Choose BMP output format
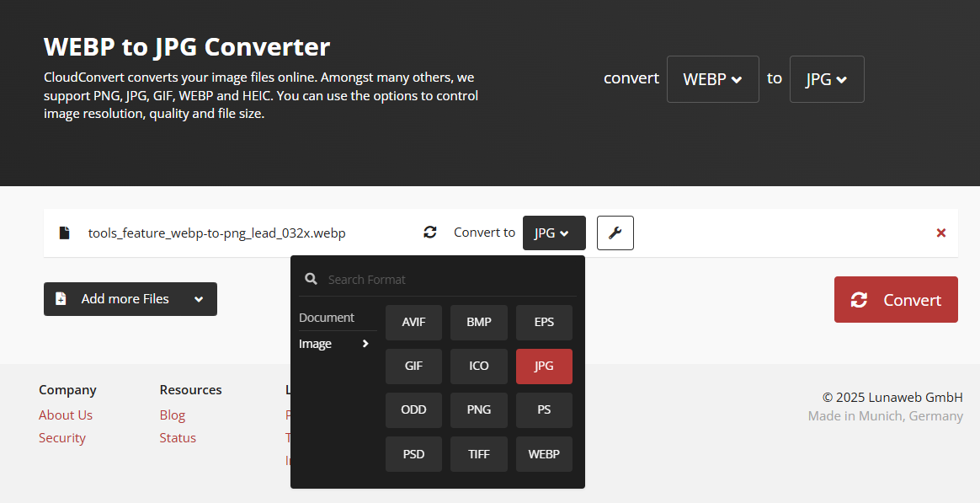 click(x=479, y=322)
